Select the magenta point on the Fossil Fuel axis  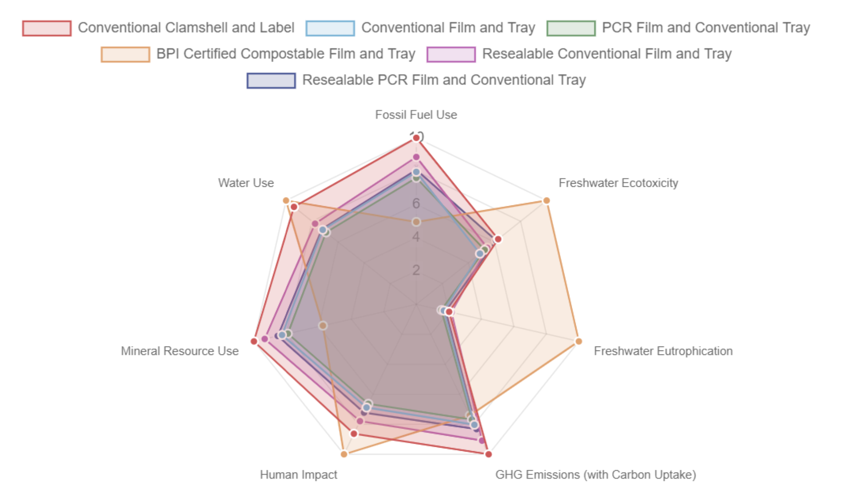tap(416, 157)
